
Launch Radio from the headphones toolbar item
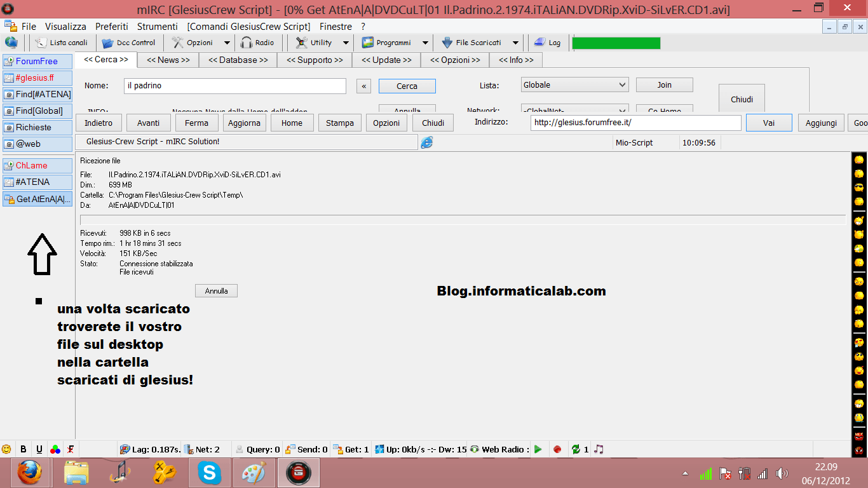click(x=257, y=43)
